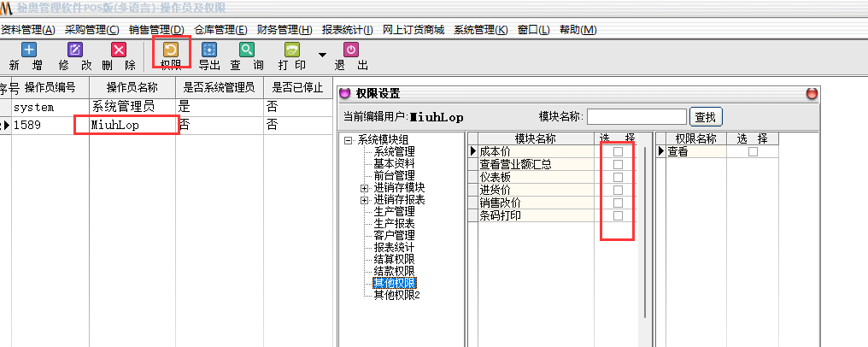Expand the 进销存报表 tree node
The height and width of the screenshot is (347, 868).
(x=364, y=199)
